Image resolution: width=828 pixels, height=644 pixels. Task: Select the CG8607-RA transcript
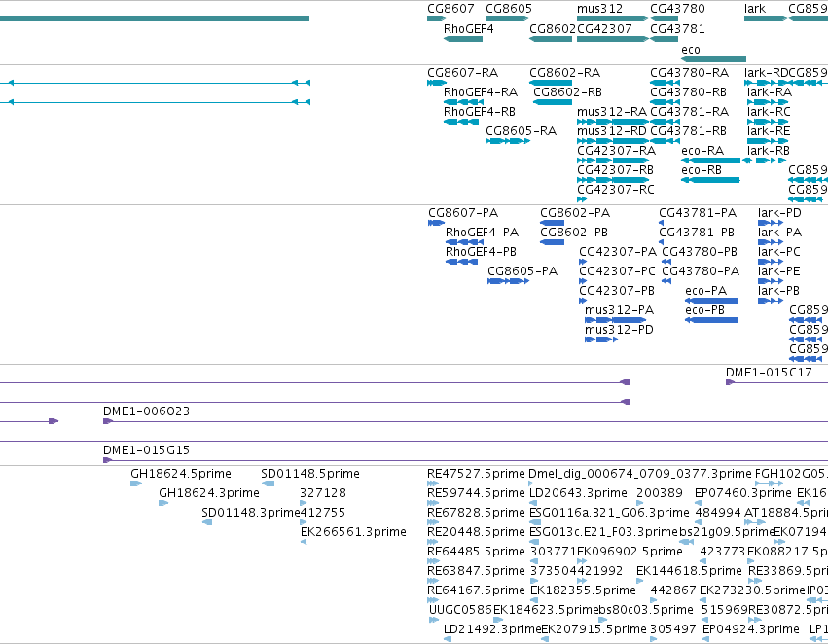[x=437, y=83]
